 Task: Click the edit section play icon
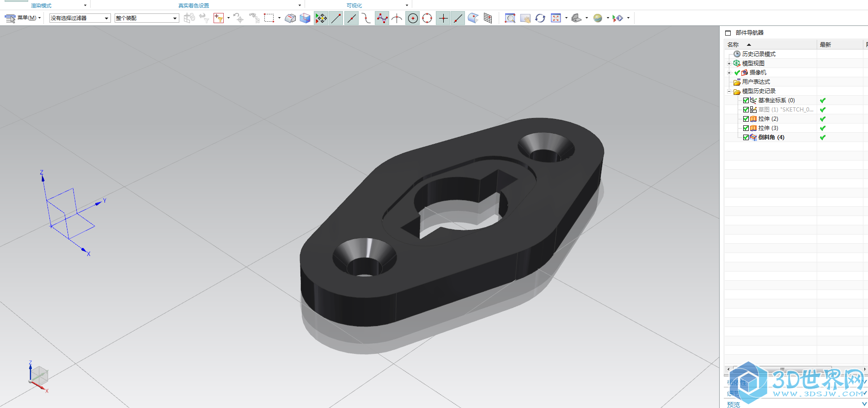point(618,18)
